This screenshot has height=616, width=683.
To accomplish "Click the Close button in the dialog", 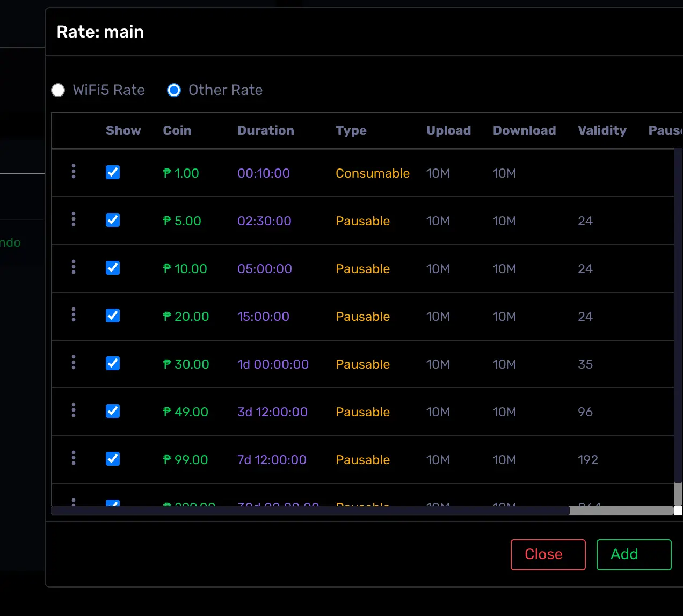I will [x=548, y=554].
